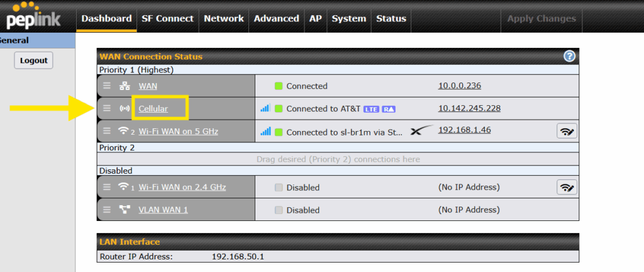Click the Apply Changes button
Screen dimensions: 644x272
click(541, 19)
